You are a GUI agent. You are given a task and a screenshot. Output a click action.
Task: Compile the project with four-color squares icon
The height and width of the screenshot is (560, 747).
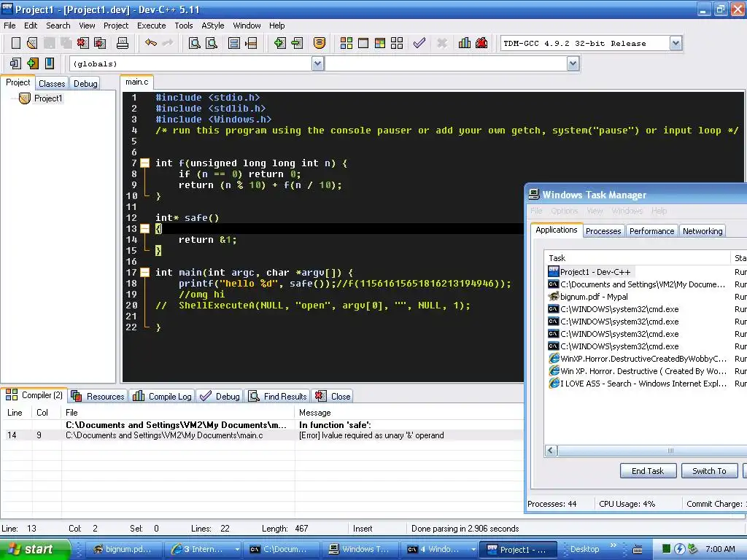[x=347, y=43]
